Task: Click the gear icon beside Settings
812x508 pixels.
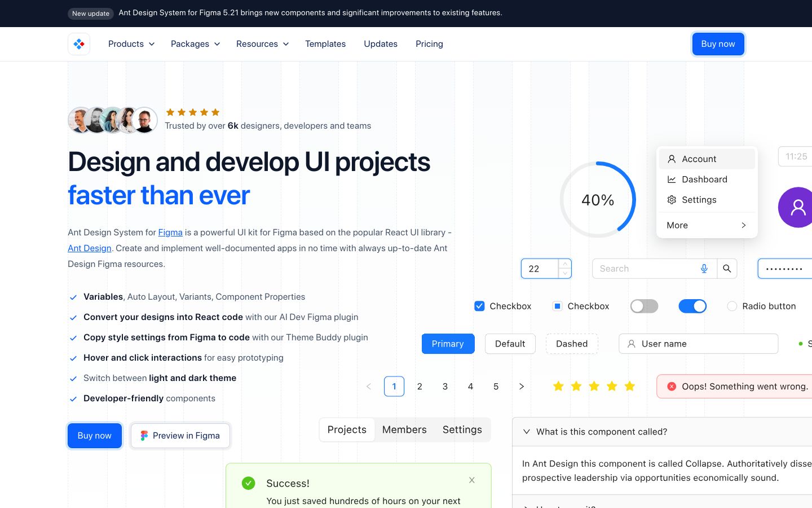Action: 672,200
